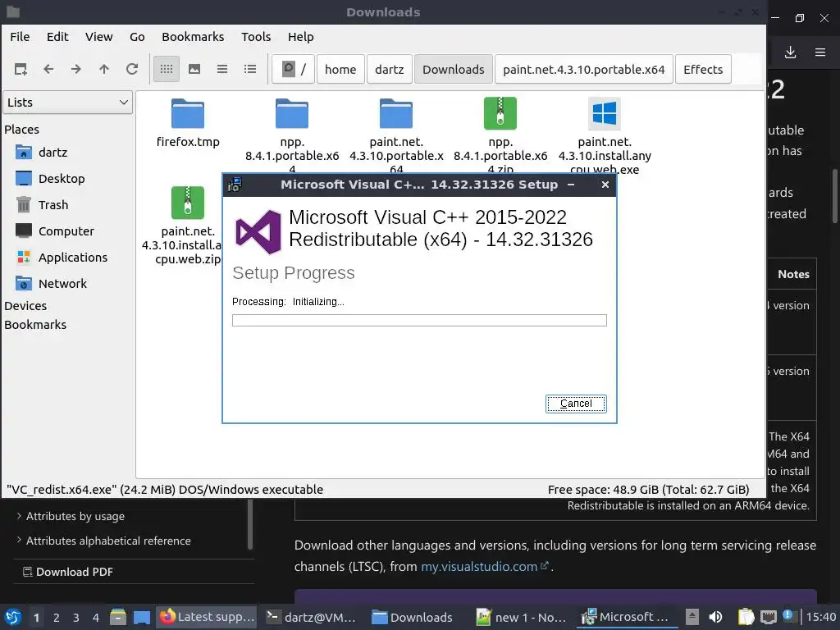Image resolution: width=840 pixels, height=630 pixels.
Task: Switch to workspace 3
Action: pyautogui.click(x=76, y=618)
